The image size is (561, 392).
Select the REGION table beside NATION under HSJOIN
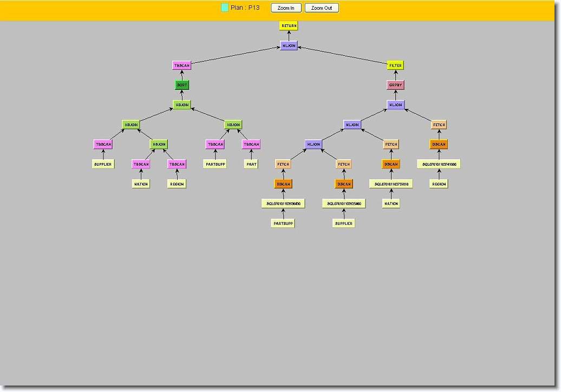(177, 184)
